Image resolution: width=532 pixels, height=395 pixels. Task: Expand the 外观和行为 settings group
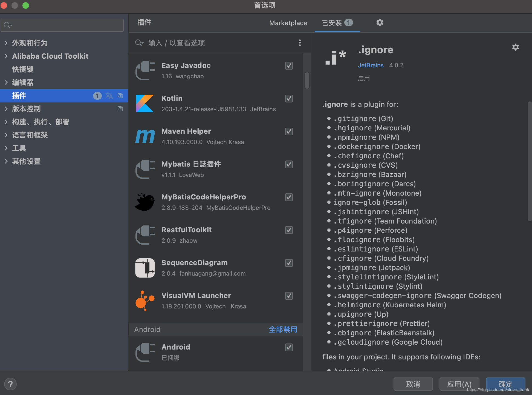point(6,43)
